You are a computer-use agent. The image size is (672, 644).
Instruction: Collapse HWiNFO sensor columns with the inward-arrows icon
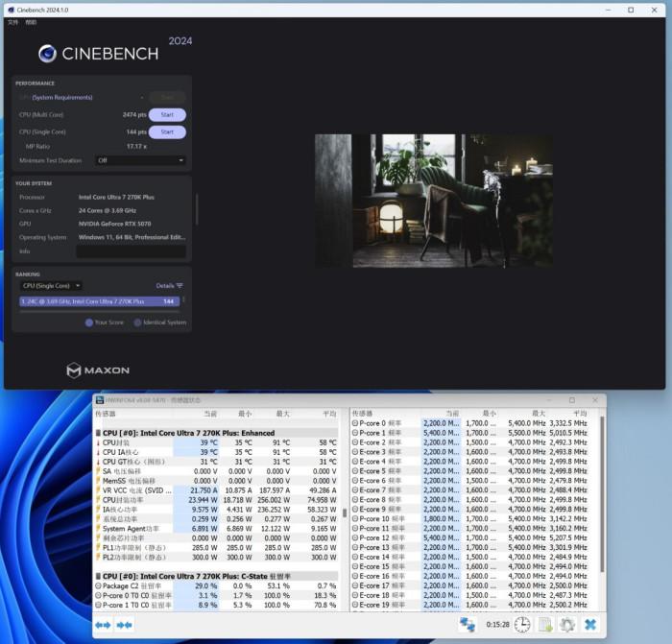click(124, 625)
